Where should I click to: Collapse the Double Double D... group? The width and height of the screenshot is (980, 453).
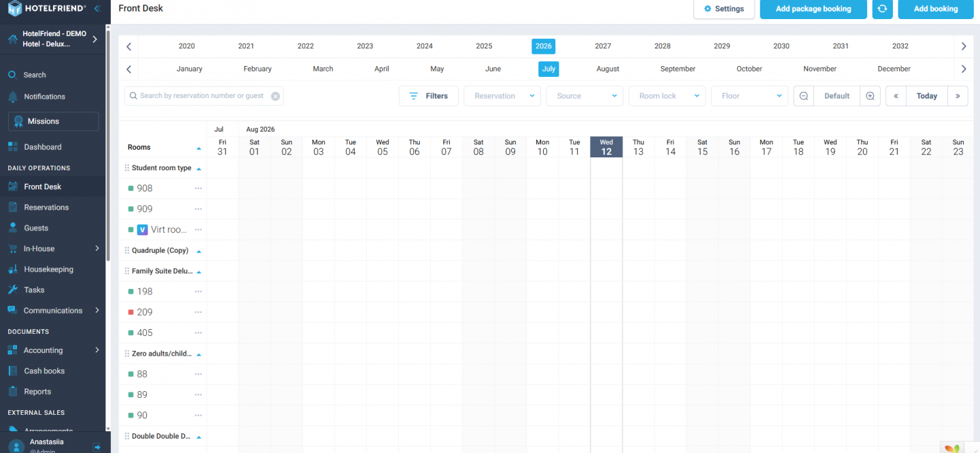coord(199,437)
